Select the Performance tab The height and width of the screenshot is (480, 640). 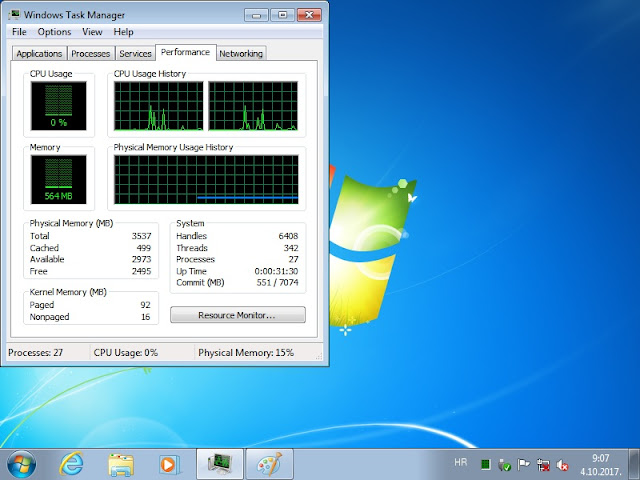pyautogui.click(x=185, y=52)
